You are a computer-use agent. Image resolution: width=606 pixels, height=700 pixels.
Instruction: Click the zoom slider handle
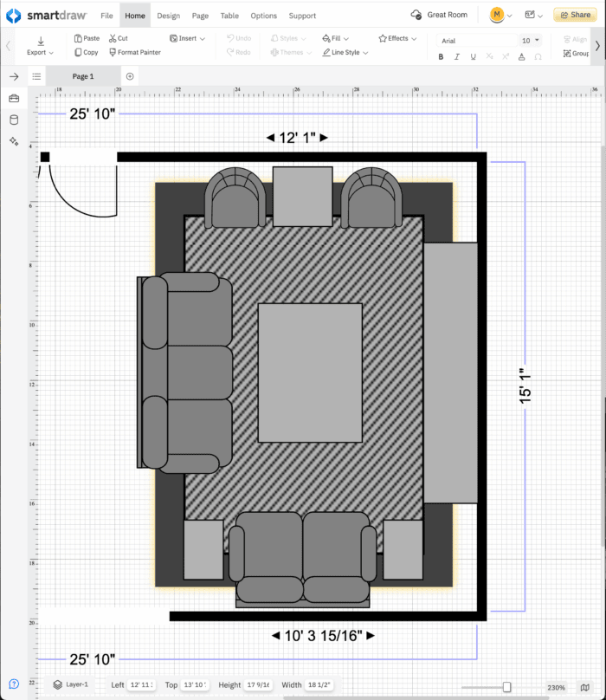point(506,687)
